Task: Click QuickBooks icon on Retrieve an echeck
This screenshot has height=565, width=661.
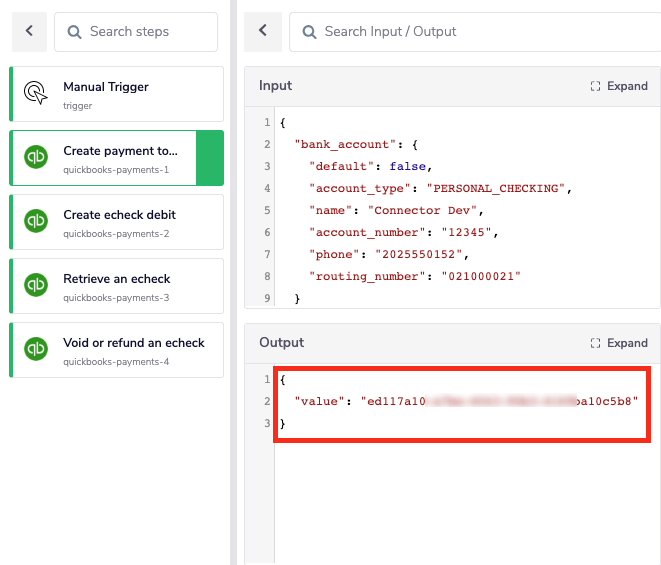Action: (36, 285)
